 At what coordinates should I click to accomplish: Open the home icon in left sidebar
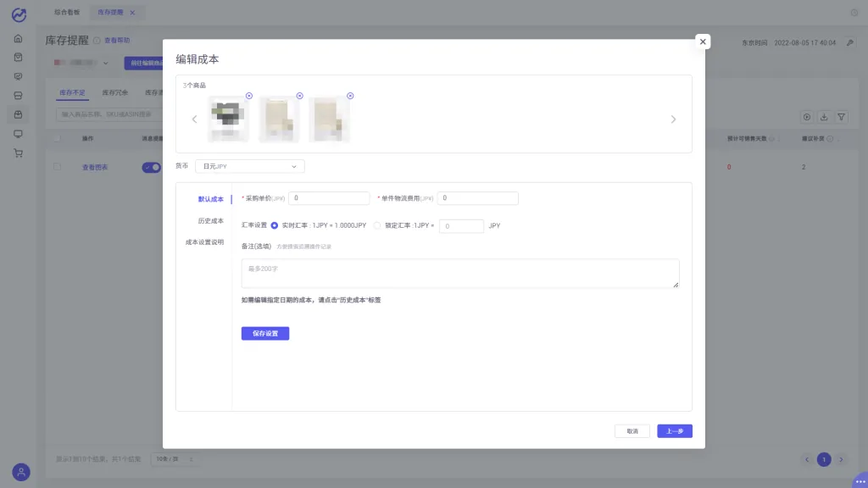pos(19,39)
